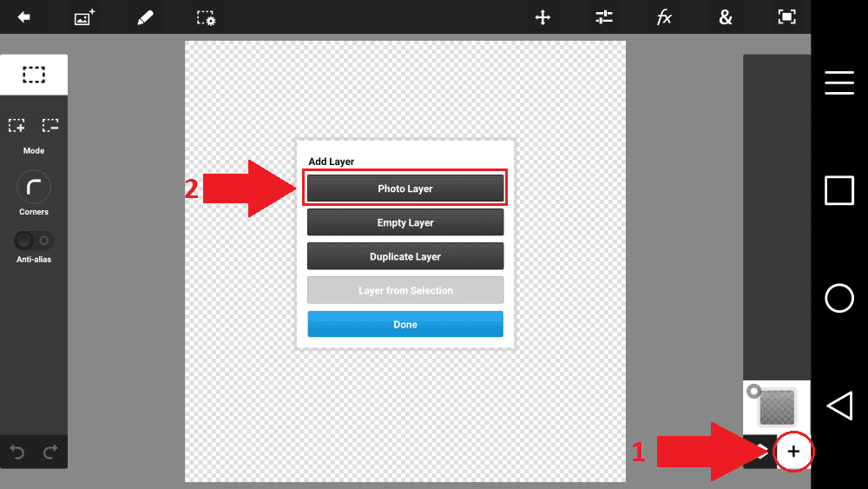Screen dimensions: 868x489
Task: Toggle the Anti-alias switch
Action: click(34, 240)
